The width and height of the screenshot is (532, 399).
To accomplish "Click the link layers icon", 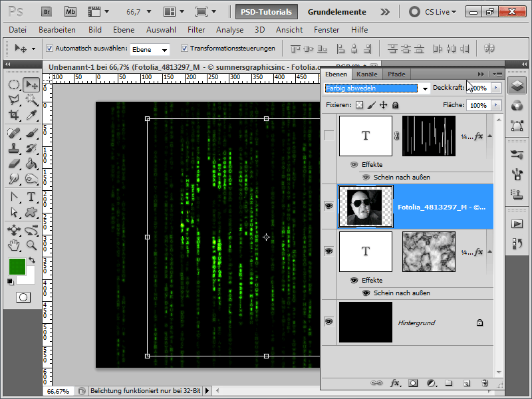I will pos(376,383).
